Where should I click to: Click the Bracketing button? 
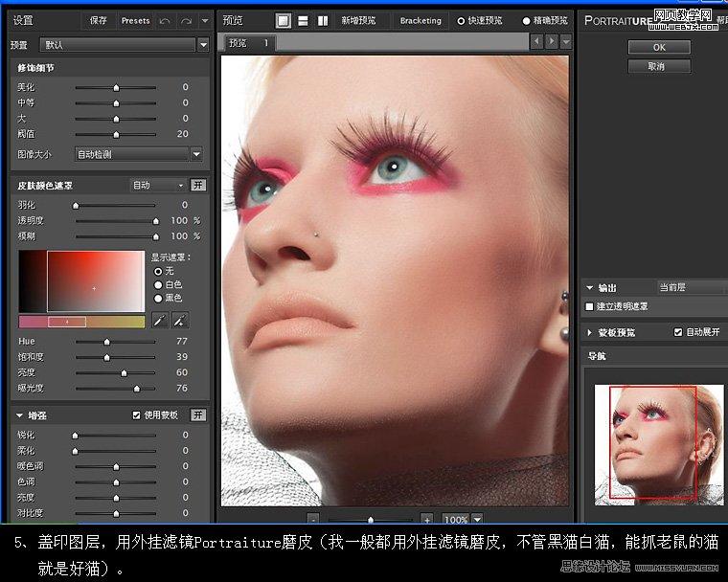click(421, 20)
